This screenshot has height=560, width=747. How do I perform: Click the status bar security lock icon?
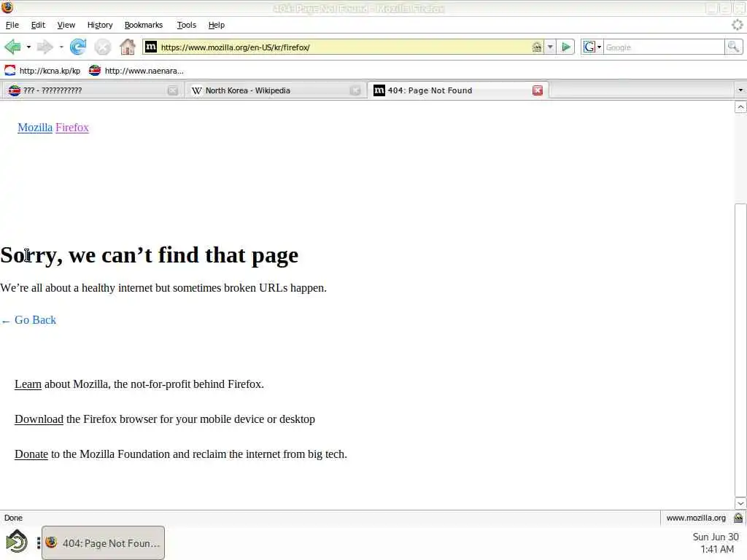(738, 518)
